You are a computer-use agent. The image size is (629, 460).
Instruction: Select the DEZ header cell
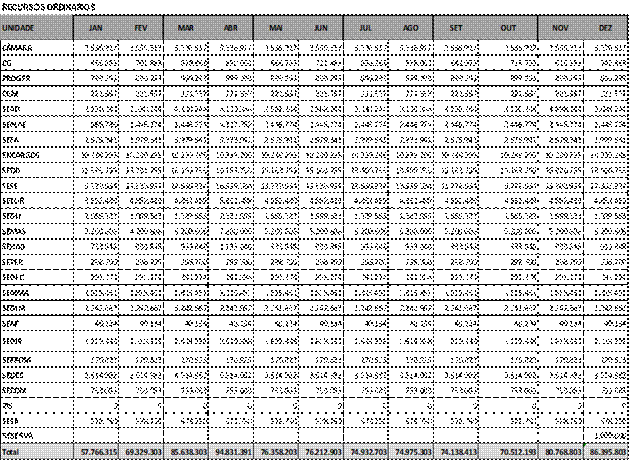click(605, 28)
